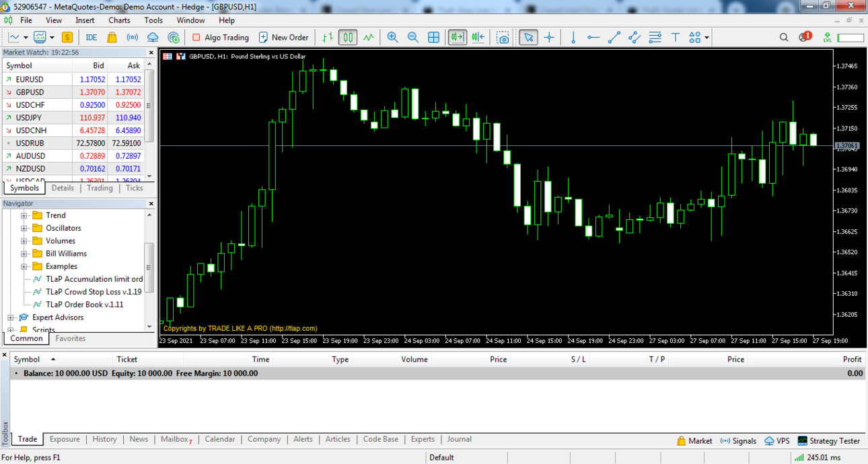Open account notifications icon with red badge
This screenshot has width=868, height=464.
805,37
